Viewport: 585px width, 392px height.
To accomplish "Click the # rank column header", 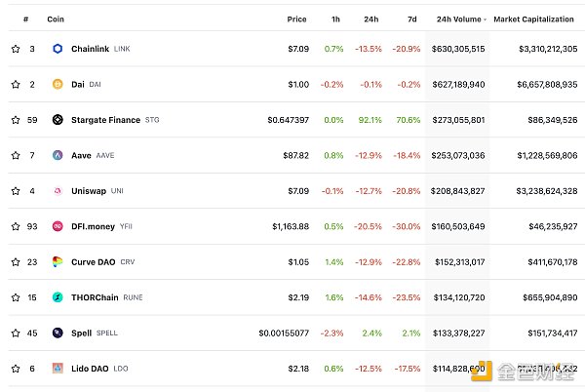I will point(25,19).
